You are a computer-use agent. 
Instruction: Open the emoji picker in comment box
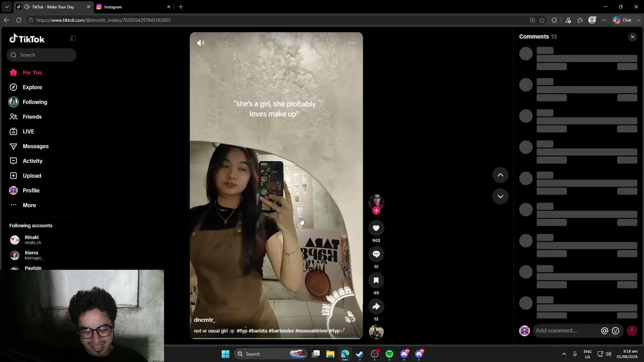(x=615, y=330)
